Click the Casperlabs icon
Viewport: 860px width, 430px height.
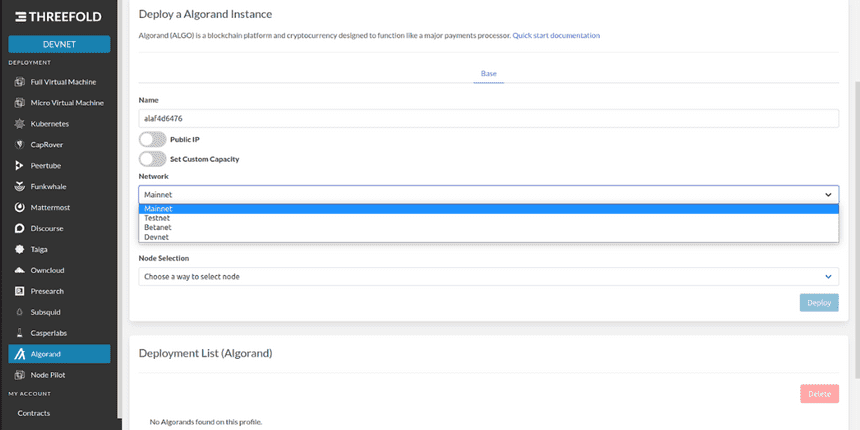tap(20, 333)
